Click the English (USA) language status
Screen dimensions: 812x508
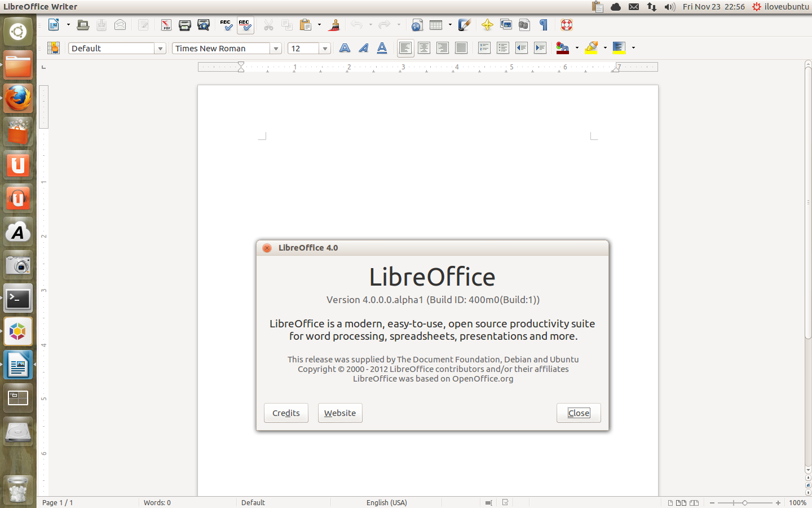387,502
